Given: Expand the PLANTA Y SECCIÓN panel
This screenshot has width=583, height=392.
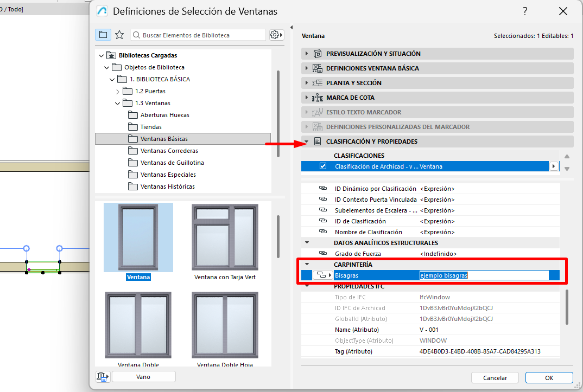Looking at the screenshot, I should [x=307, y=83].
